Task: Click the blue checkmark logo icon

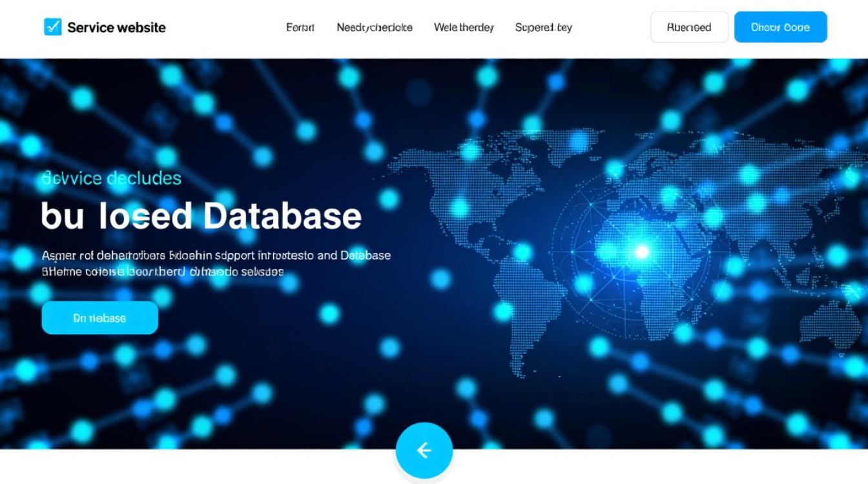Action: (52, 27)
